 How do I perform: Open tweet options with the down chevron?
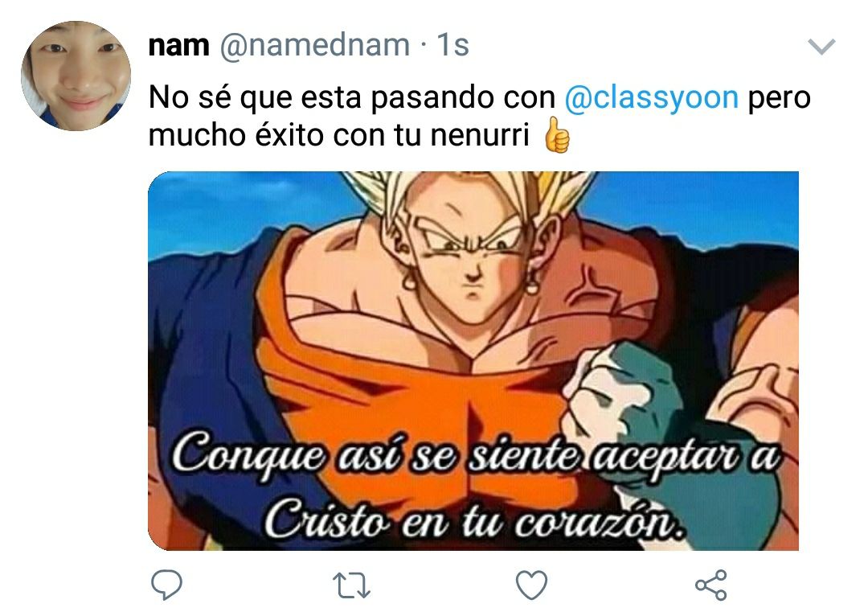pos(821,47)
